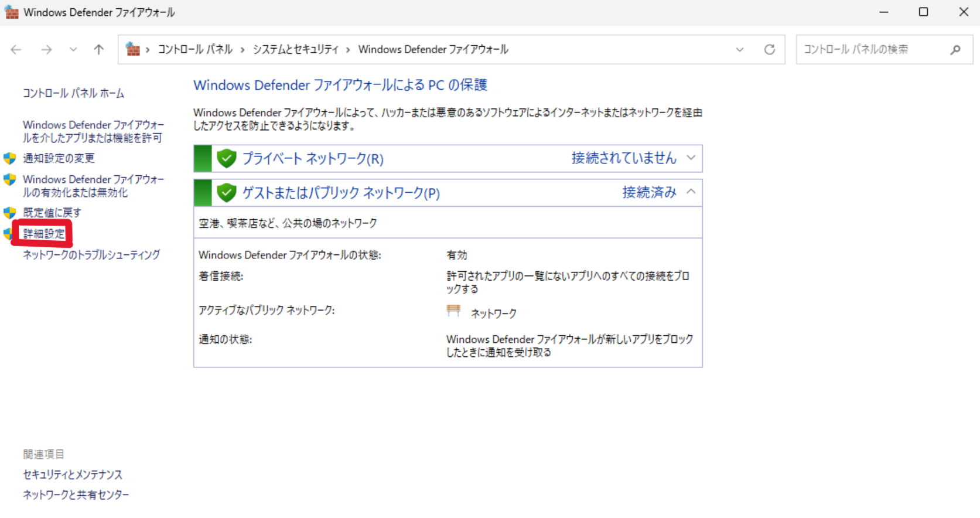Open the recent locations dropdown
This screenshot has height=518, width=980.
tap(73, 50)
